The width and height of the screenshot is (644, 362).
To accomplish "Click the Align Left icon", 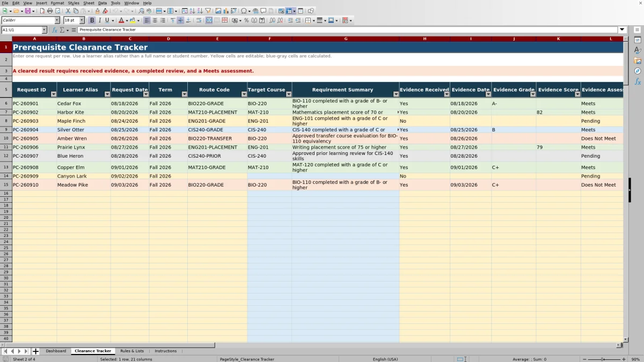I will click(148, 20).
